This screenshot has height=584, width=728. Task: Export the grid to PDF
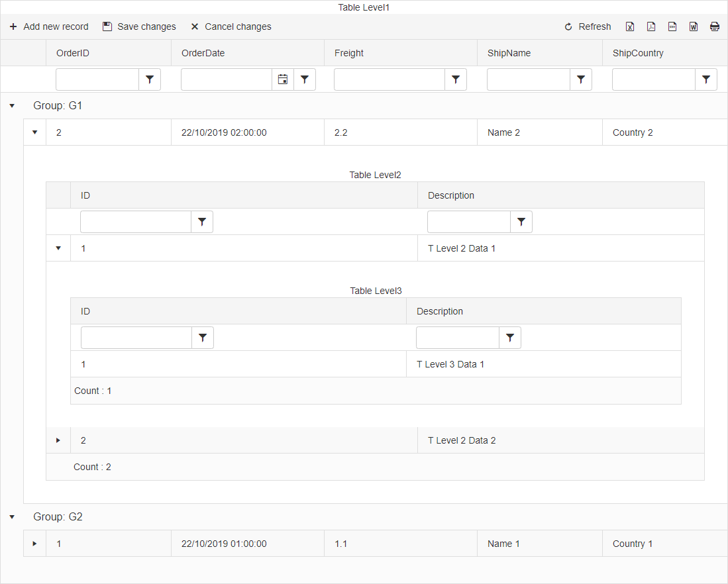pyautogui.click(x=651, y=26)
